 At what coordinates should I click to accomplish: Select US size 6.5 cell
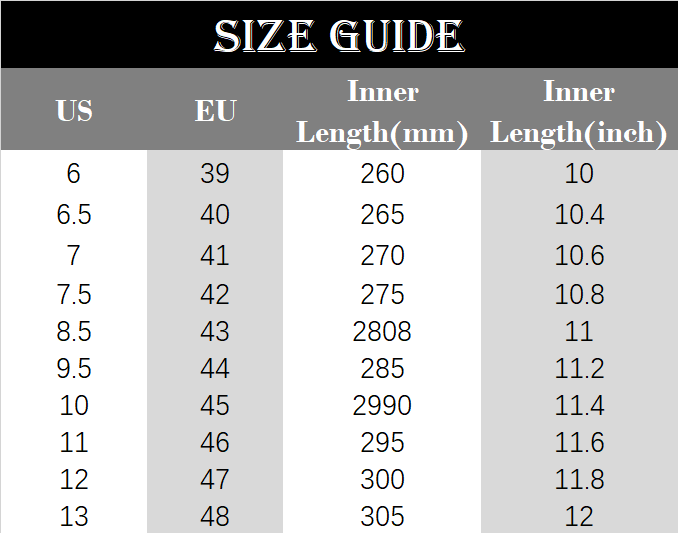point(74,215)
